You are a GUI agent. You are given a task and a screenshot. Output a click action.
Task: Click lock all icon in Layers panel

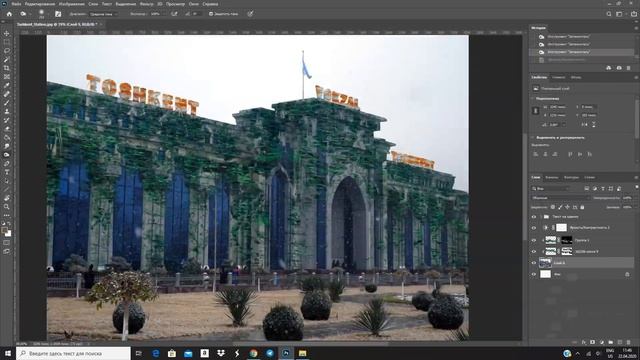coord(582,207)
